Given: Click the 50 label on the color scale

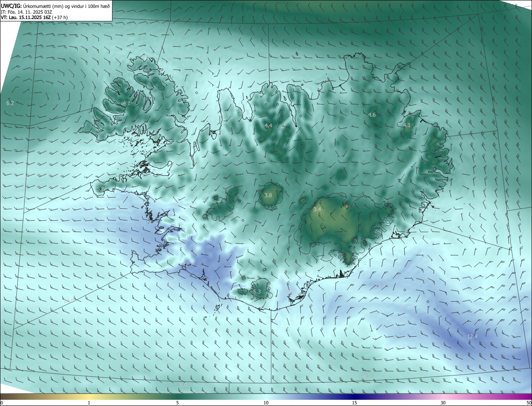Looking at the screenshot, I should [x=529, y=403].
